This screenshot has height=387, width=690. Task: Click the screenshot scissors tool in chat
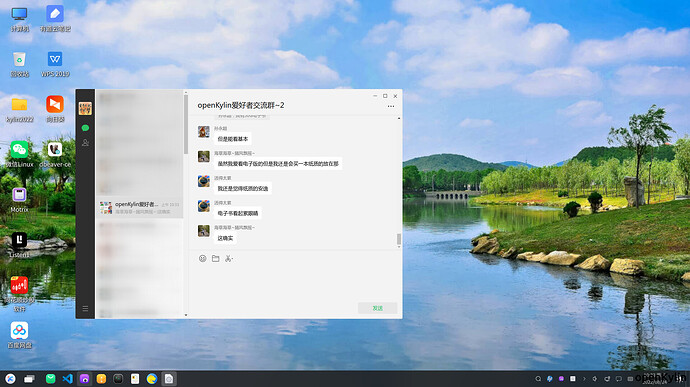228,258
